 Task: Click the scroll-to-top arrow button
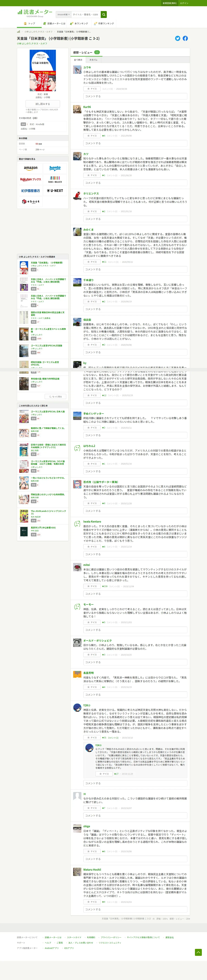(198, 952)
